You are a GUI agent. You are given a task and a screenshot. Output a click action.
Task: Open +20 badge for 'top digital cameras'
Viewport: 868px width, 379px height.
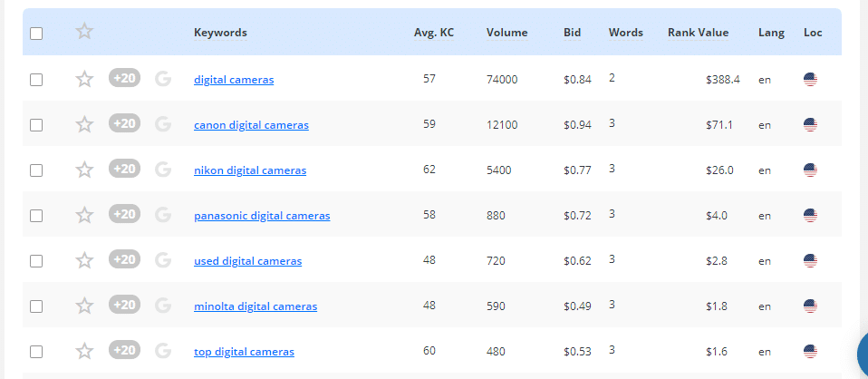pyautogui.click(x=124, y=350)
